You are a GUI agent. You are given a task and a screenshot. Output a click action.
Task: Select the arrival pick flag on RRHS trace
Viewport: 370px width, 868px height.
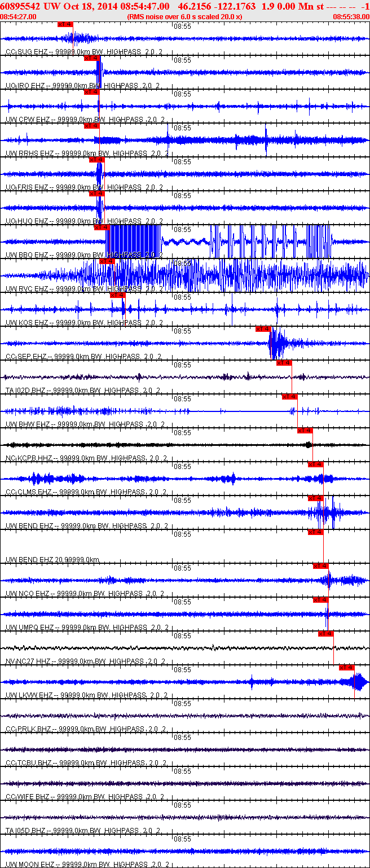(91, 126)
